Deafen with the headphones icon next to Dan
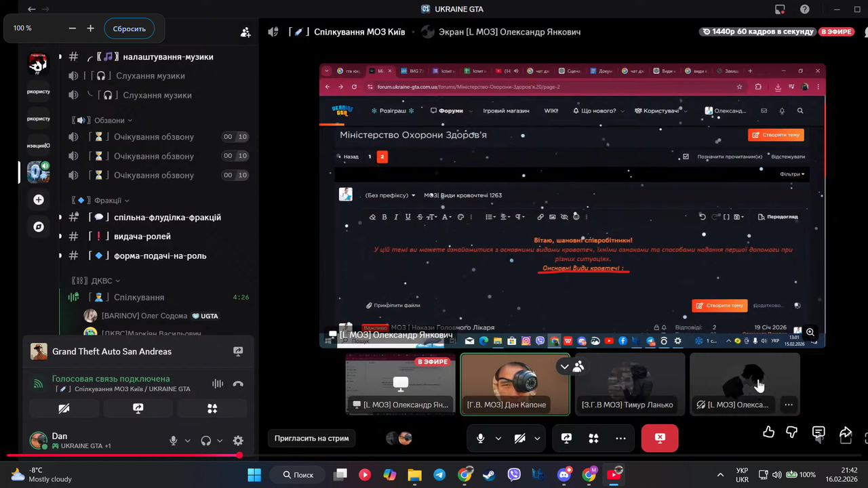Screen dimensions: 868x488 tap(206, 441)
